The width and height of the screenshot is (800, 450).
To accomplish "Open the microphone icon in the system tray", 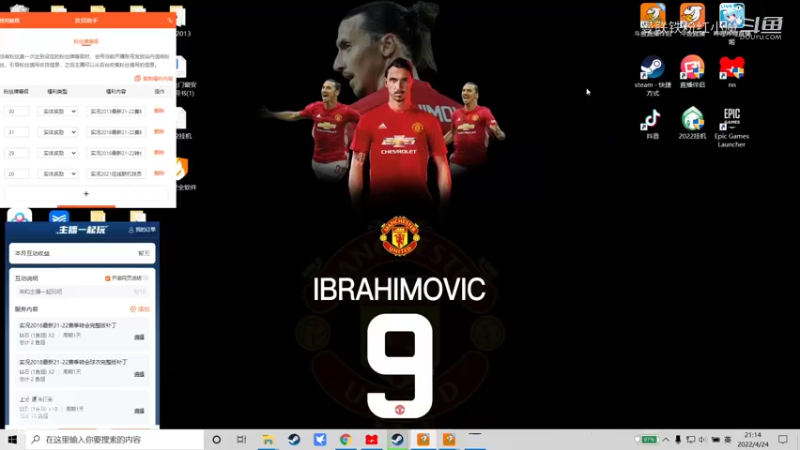I will [x=678, y=439].
